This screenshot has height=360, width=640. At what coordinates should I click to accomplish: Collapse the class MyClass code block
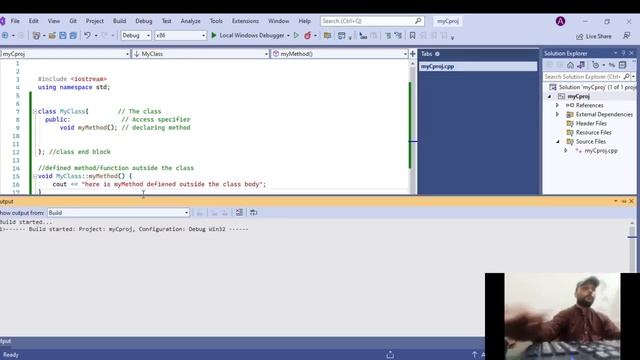35,111
